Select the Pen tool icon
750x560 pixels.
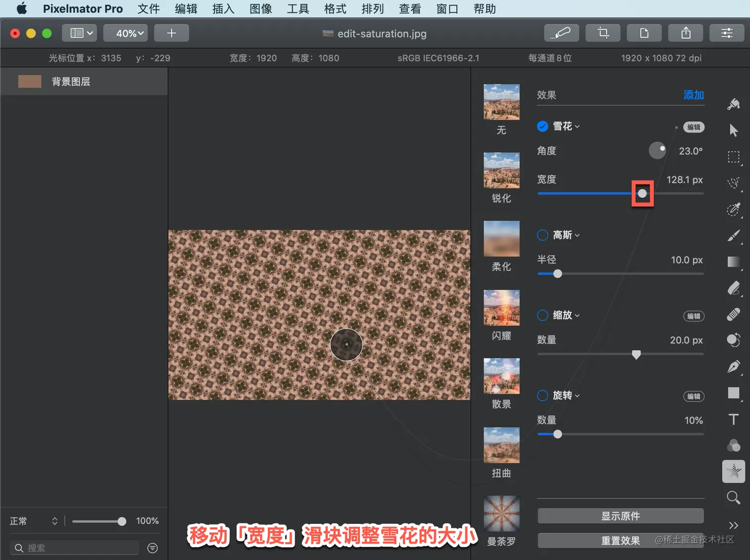(x=733, y=367)
